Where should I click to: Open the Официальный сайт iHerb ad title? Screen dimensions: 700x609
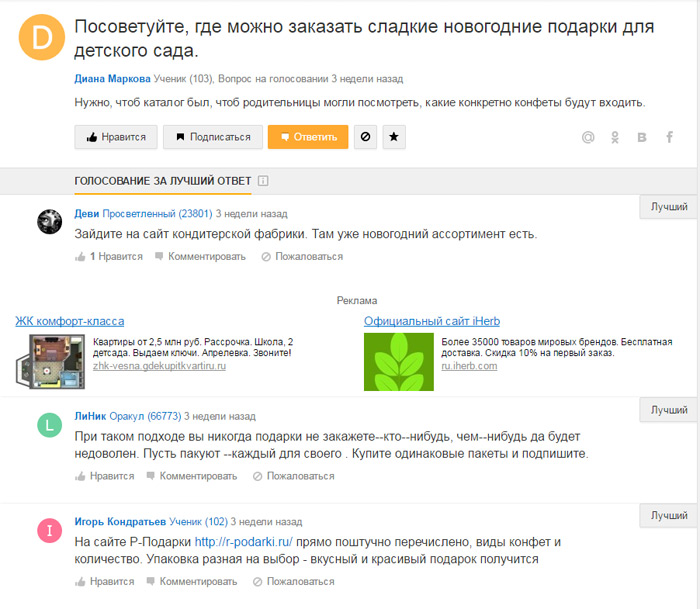click(432, 321)
